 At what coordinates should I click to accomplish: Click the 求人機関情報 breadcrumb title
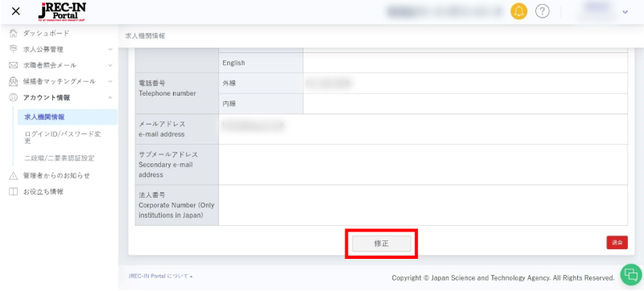pos(146,36)
